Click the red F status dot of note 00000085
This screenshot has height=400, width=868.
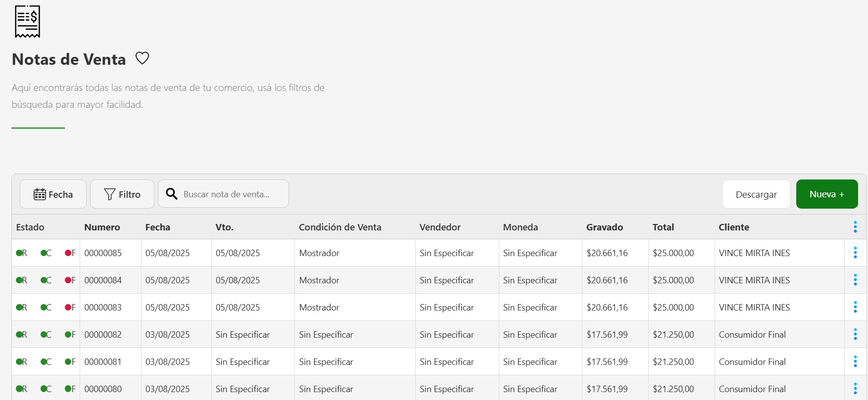(68, 253)
